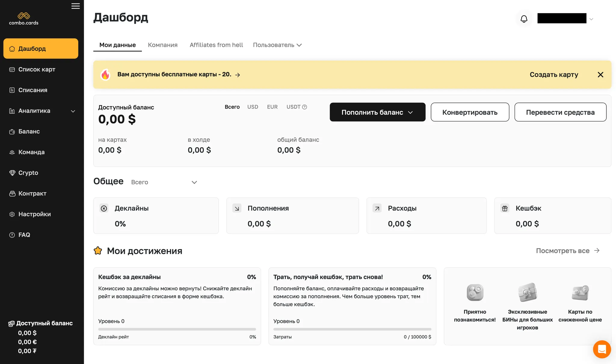The image size is (616, 364).
Task: Click the Затраты cashback progress bar
Action: [x=352, y=329]
